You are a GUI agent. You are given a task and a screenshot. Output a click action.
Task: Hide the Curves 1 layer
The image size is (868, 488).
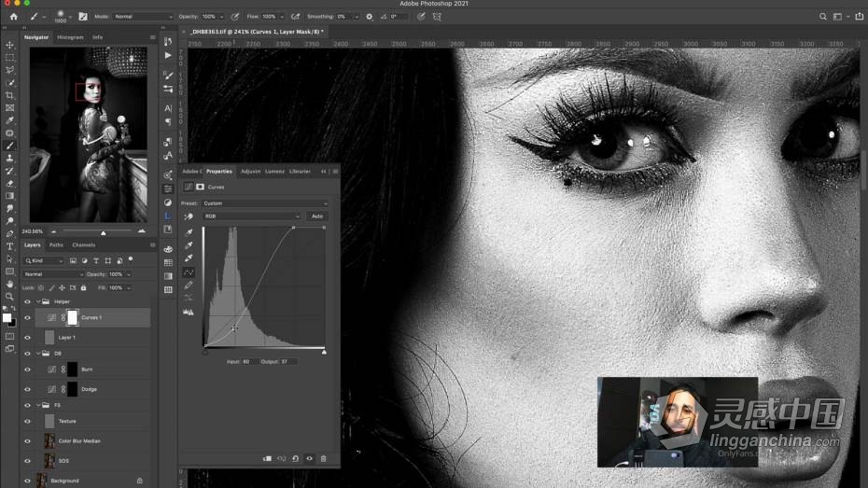(x=27, y=317)
